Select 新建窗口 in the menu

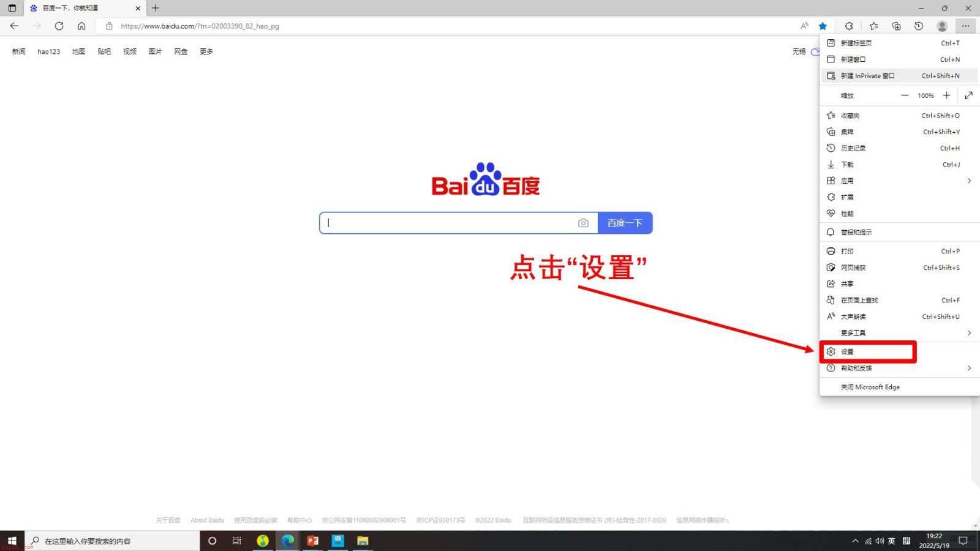(x=899, y=59)
